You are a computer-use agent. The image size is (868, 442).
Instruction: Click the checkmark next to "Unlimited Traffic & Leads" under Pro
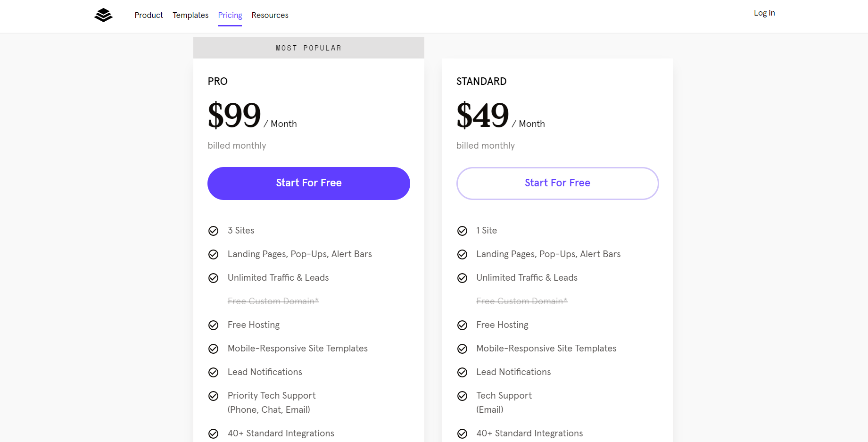click(213, 278)
